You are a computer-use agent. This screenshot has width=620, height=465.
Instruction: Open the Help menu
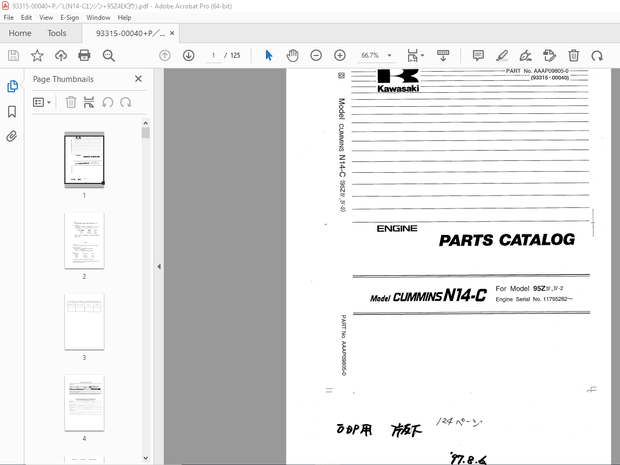tap(124, 17)
